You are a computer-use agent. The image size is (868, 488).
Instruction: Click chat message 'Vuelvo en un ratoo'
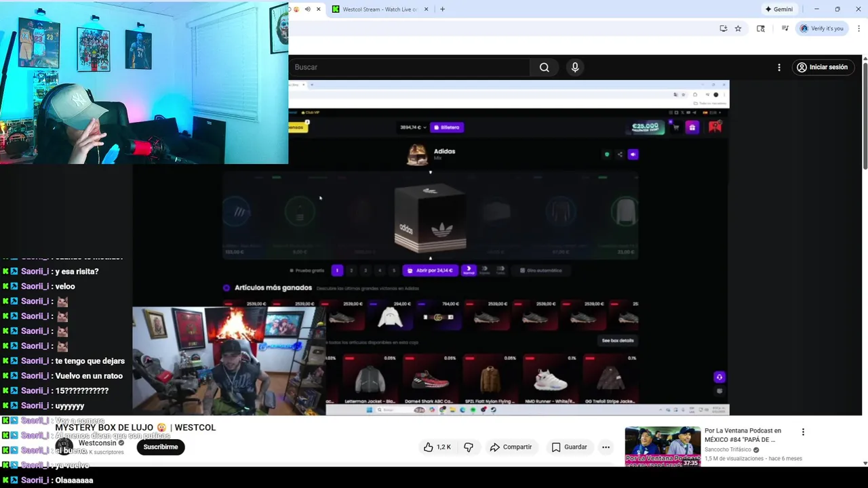pos(90,376)
